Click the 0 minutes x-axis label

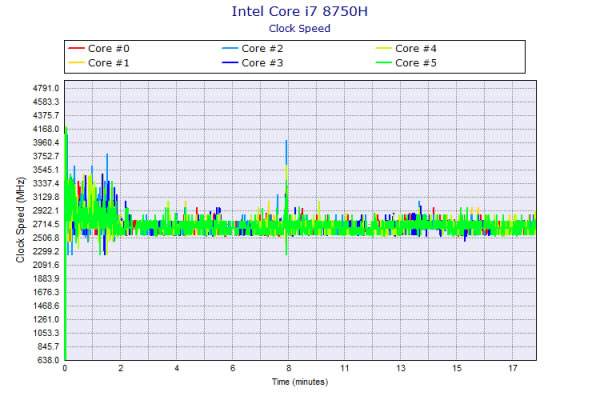point(65,368)
